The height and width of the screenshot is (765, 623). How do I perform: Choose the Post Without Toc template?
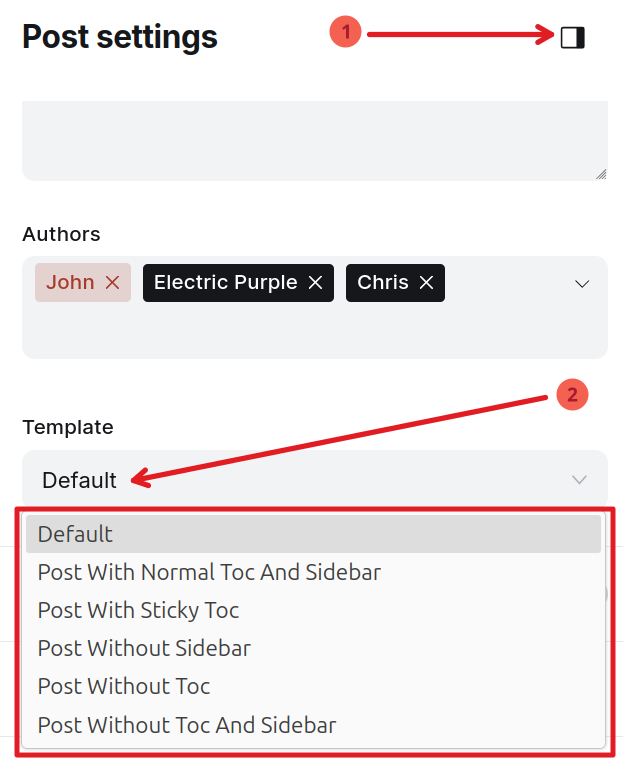(124, 686)
